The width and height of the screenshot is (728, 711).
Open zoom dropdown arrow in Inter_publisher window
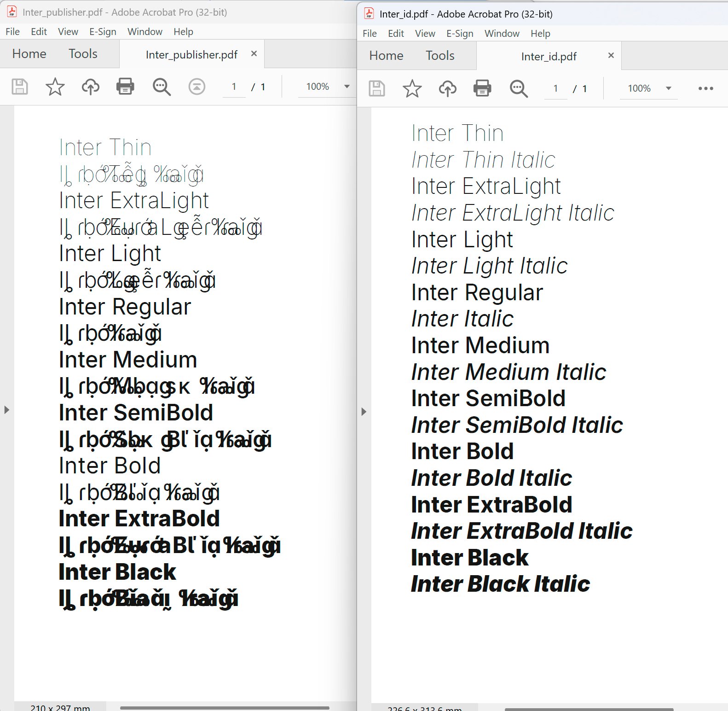pos(347,87)
